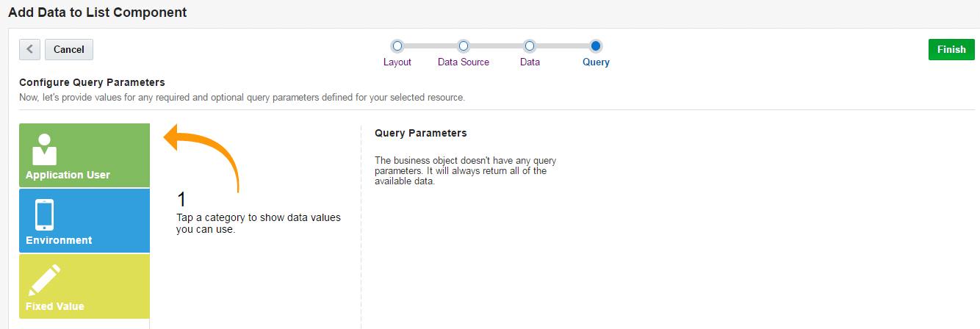Click the Query step label
Viewport: 980px width, 329px height.
click(596, 62)
